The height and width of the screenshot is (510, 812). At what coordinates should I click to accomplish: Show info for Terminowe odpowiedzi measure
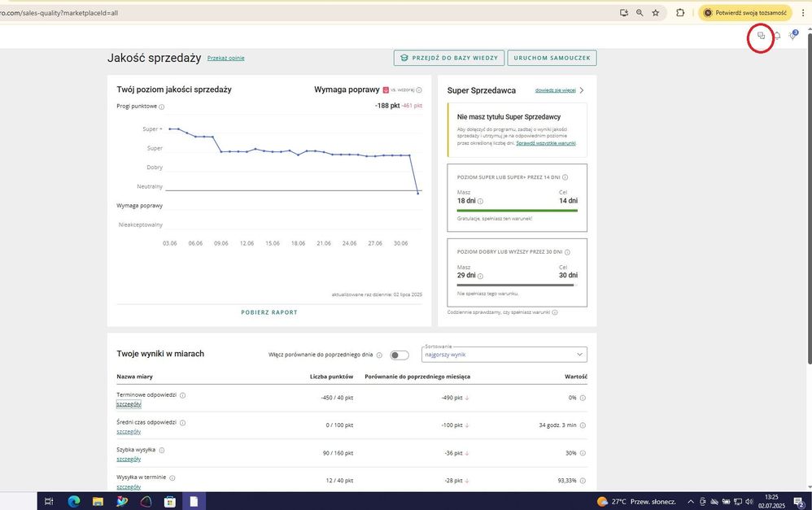pyautogui.click(x=182, y=395)
